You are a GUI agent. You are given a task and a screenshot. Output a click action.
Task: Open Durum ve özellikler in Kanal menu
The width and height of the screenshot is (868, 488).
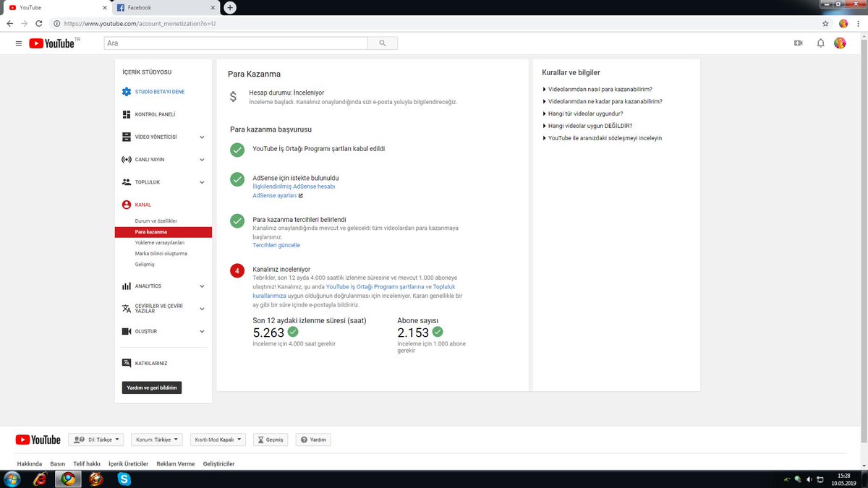click(x=156, y=221)
